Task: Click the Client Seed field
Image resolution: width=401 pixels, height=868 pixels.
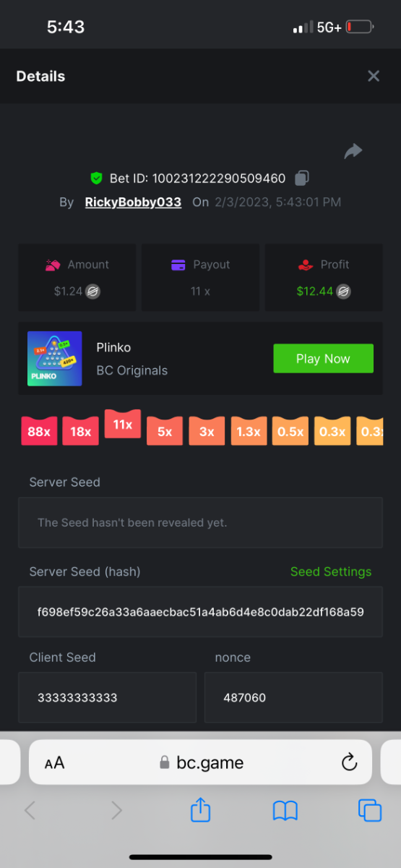Action: point(107,697)
